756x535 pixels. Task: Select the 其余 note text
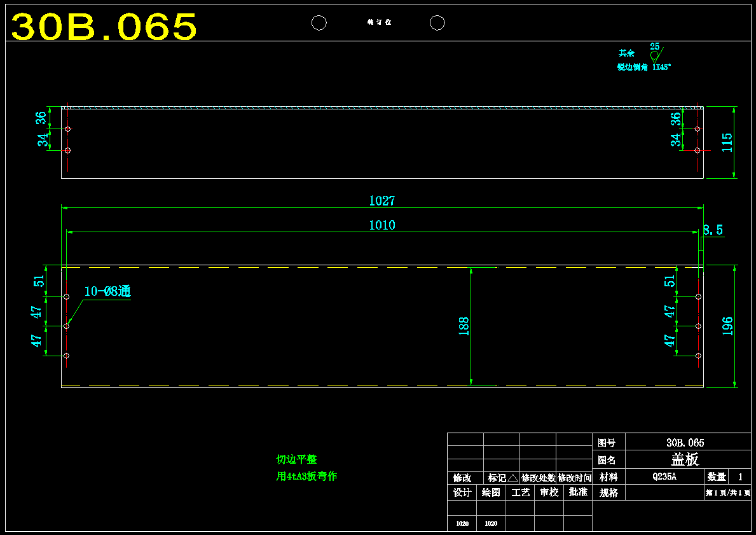click(627, 53)
